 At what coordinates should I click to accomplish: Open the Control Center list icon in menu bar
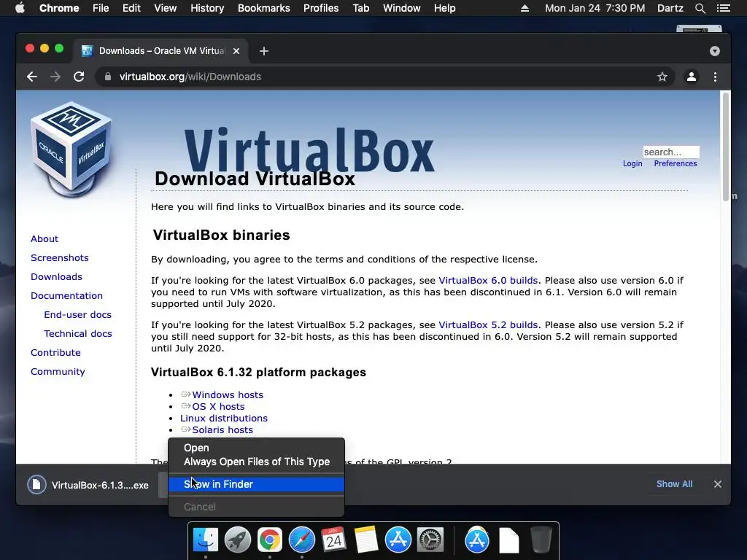pyautogui.click(x=723, y=8)
